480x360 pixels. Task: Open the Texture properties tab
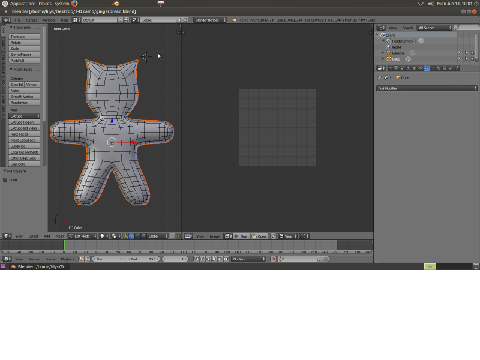[445, 68]
